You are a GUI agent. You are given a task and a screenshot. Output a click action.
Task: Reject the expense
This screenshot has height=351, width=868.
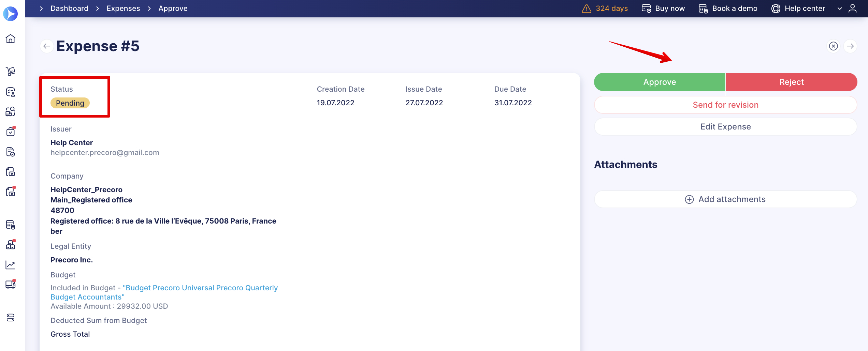click(x=792, y=82)
